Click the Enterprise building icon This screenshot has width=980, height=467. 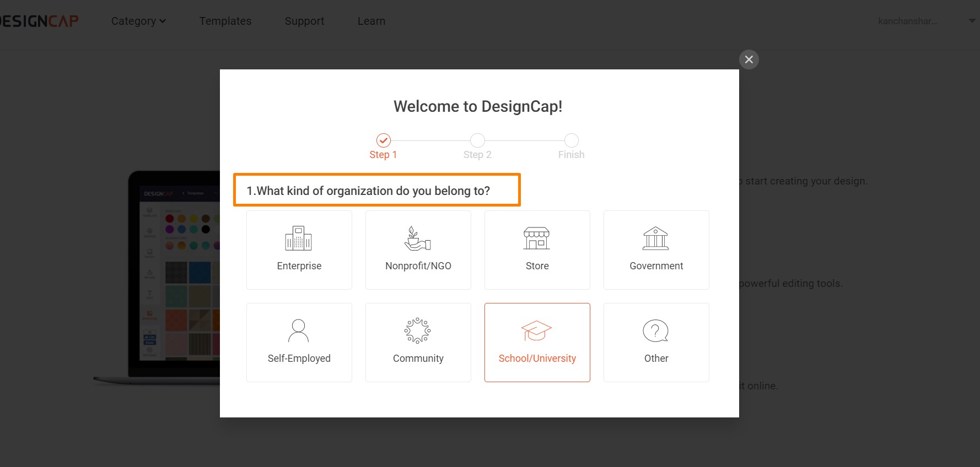coord(298,238)
